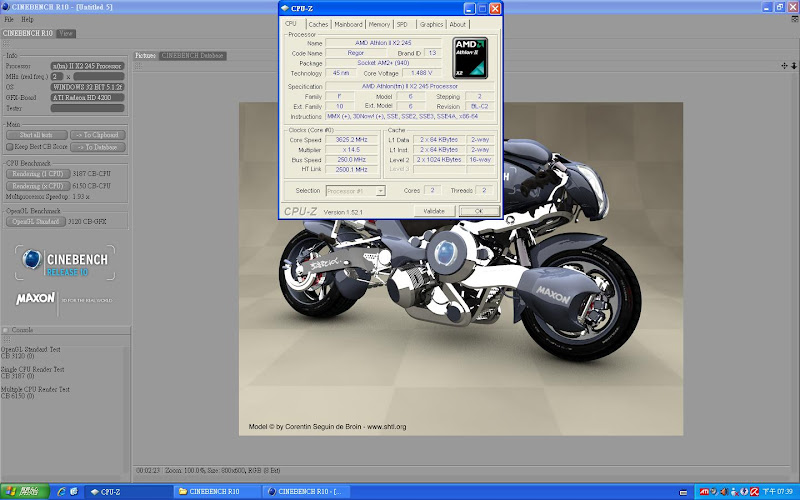800x500 pixels.
Task: Click the MAXON logo in the sidebar
Action: (35, 299)
